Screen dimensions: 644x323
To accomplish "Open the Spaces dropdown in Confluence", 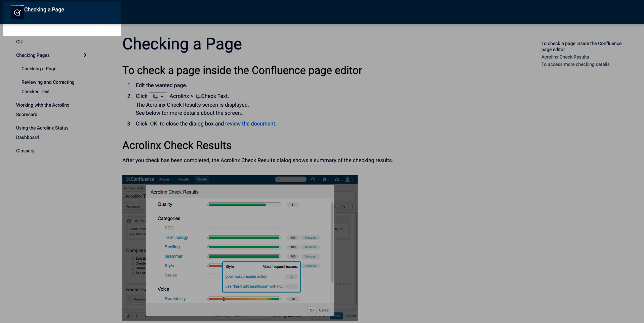I will (165, 179).
